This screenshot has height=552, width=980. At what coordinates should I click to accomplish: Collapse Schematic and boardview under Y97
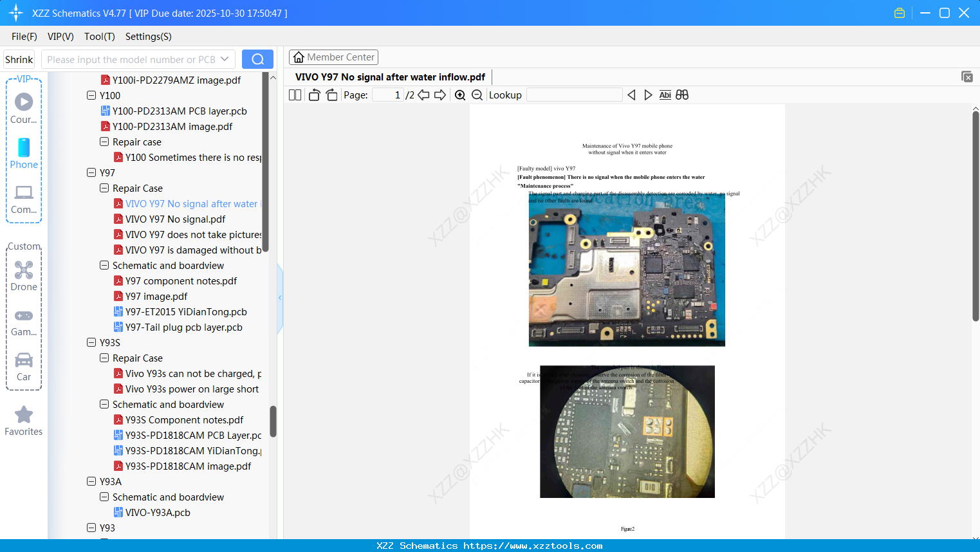104,265
